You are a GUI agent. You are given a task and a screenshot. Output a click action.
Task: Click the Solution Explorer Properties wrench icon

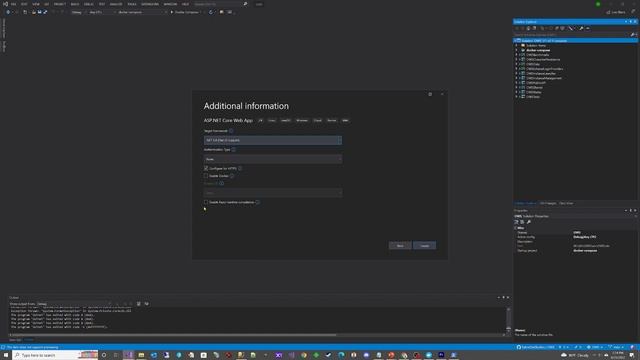(581, 28)
